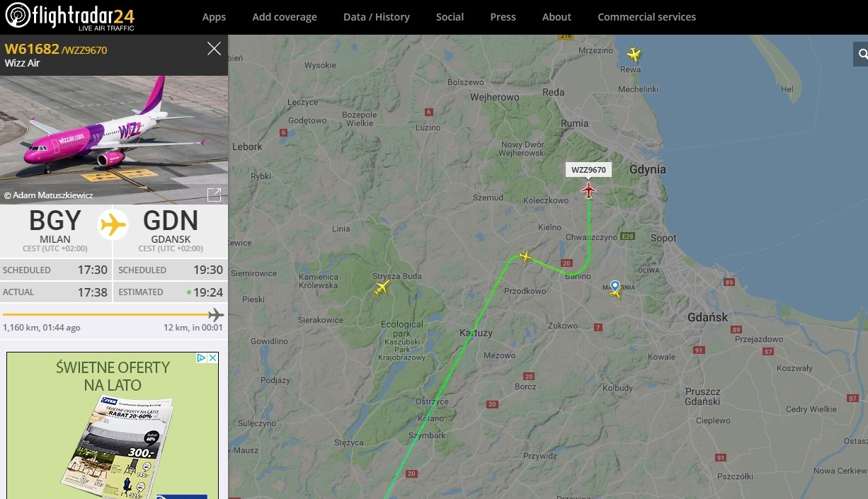Click the Wejherowo town label on map
This screenshot has height=499, width=868.
click(x=495, y=97)
